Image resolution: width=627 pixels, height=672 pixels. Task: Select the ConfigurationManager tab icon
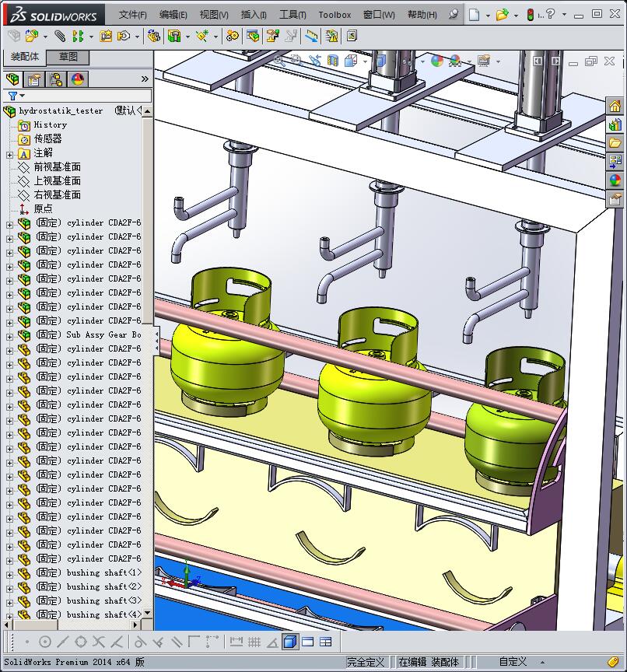click(x=56, y=79)
